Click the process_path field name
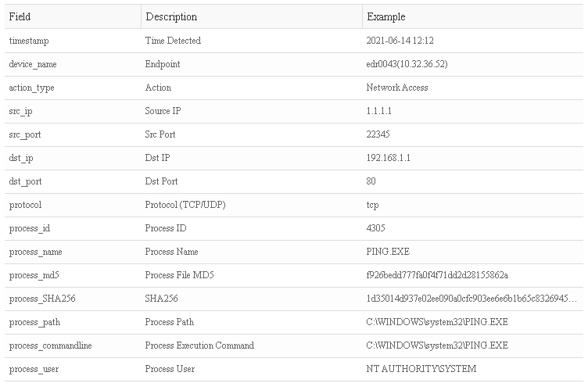The image size is (588, 383). click(34, 322)
